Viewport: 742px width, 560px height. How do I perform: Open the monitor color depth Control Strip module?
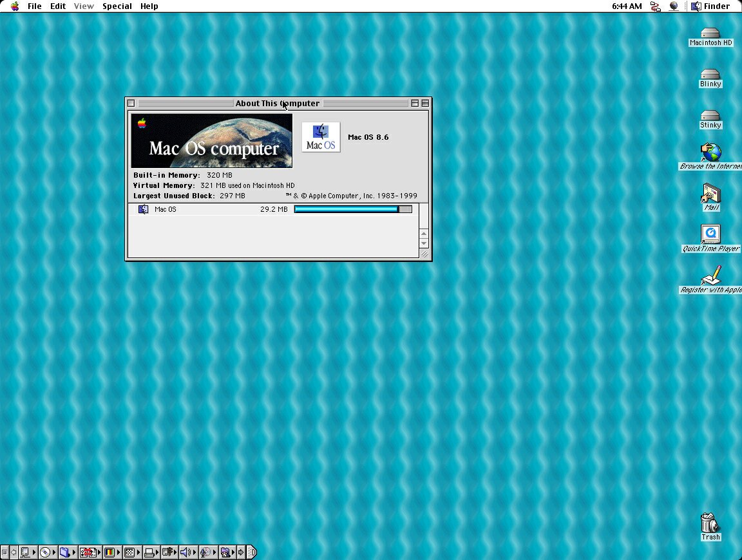(112, 552)
